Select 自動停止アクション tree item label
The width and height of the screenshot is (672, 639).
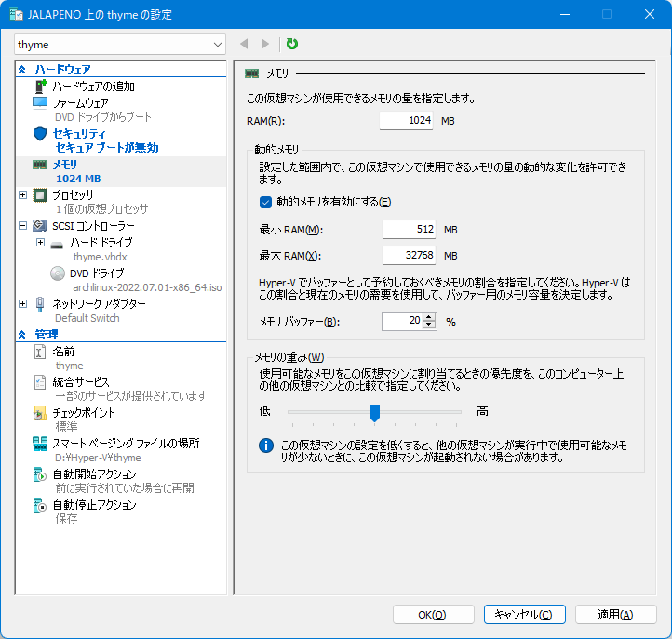[x=94, y=505]
